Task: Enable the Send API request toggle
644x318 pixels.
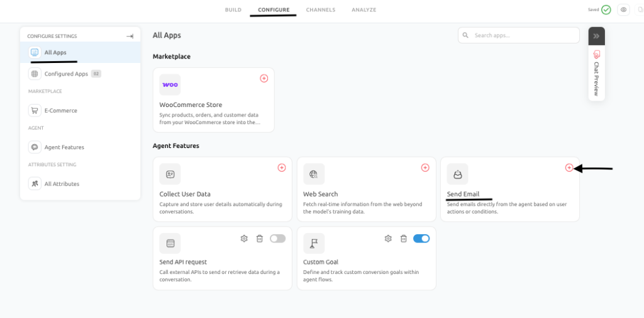Action: coord(277,239)
